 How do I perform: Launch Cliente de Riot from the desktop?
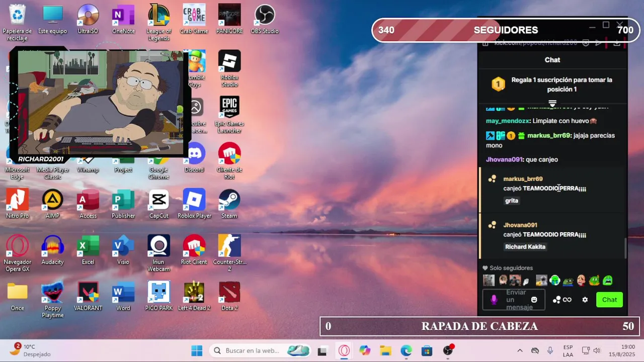pyautogui.click(x=229, y=161)
